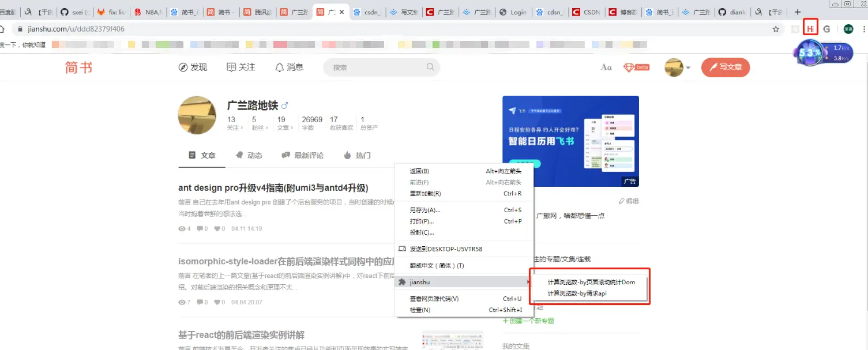Switch to the 动态 tab
This screenshot has height=350, width=868.
point(249,156)
